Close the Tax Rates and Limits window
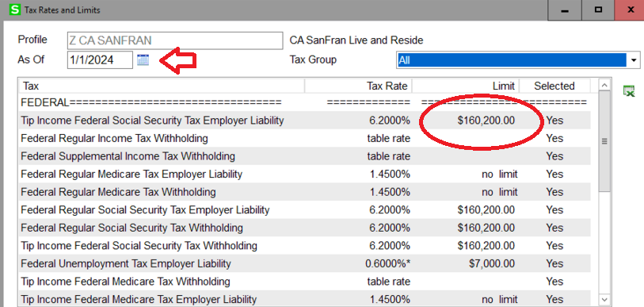This screenshot has width=644, height=307. pos(630,10)
